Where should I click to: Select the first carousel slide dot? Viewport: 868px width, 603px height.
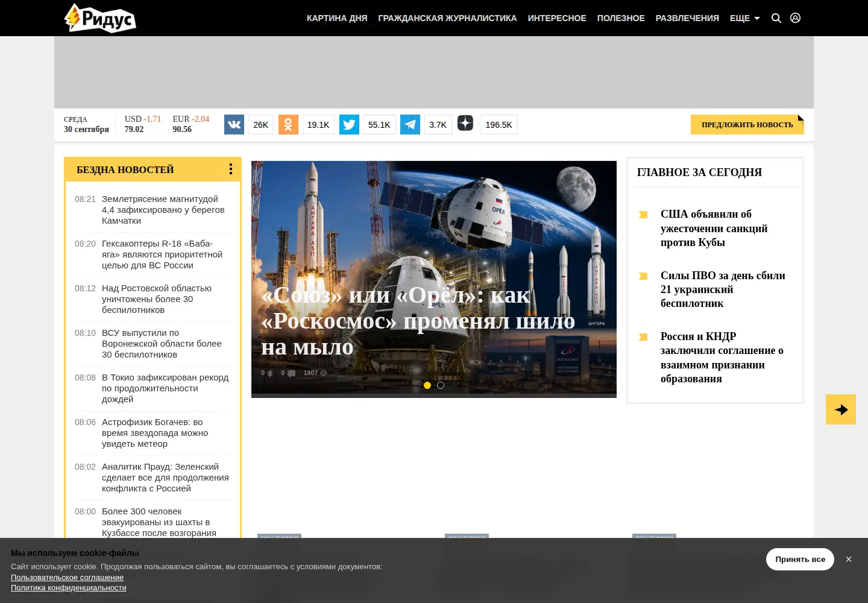click(427, 385)
